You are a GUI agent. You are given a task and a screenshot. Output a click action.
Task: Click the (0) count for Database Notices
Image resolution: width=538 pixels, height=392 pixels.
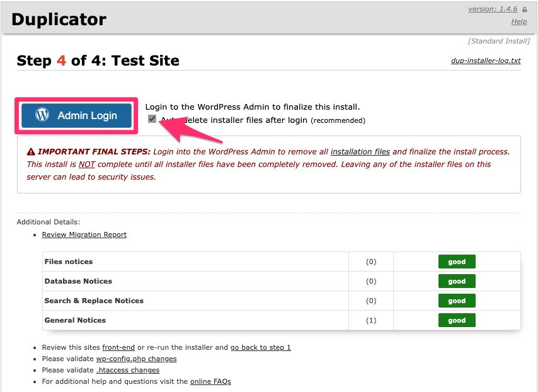tap(371, 281)
